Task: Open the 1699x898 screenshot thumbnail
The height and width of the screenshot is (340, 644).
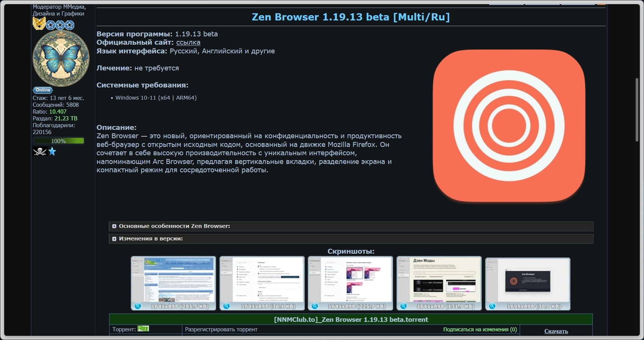Action: 528,283
